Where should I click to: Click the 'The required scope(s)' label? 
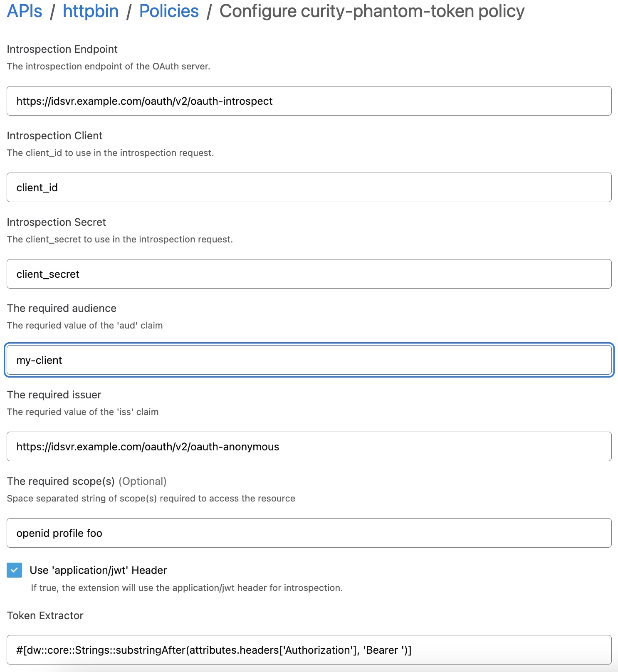point(61,482)
